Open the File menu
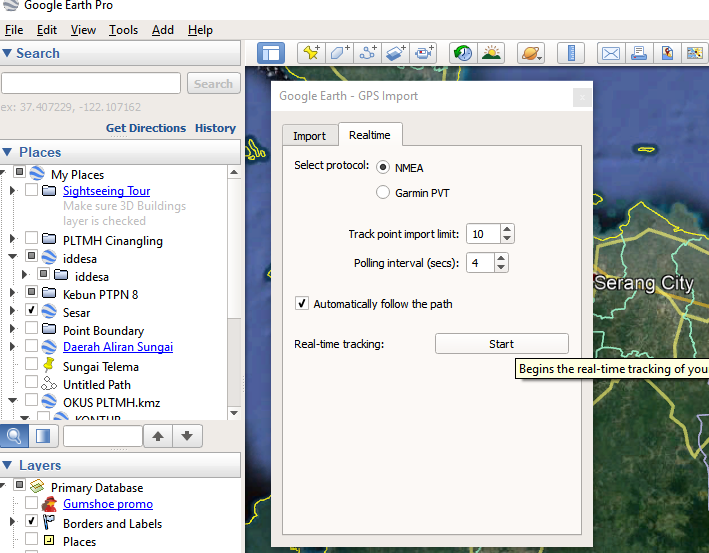Screen dimensions: 709x553 click(x=14, y=30)
